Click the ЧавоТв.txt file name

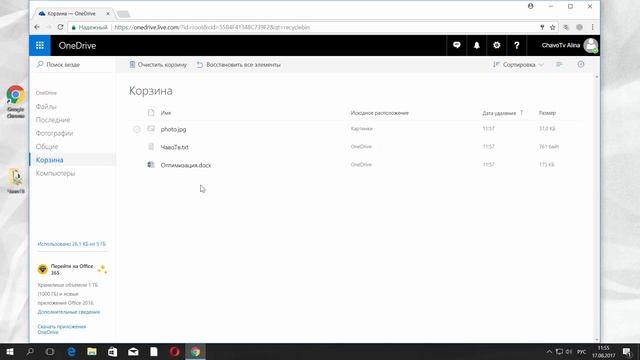[175, 147]
